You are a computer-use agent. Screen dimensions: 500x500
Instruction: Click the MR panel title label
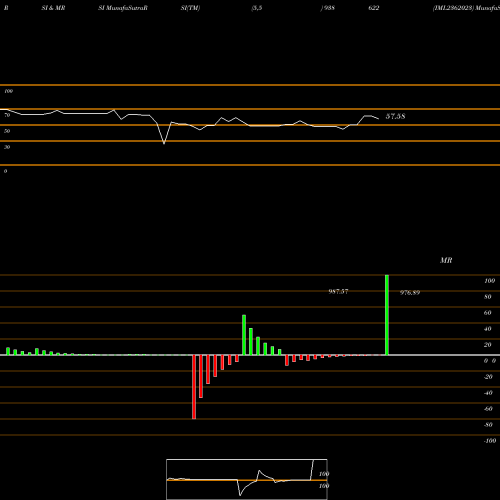click(446, 260)
